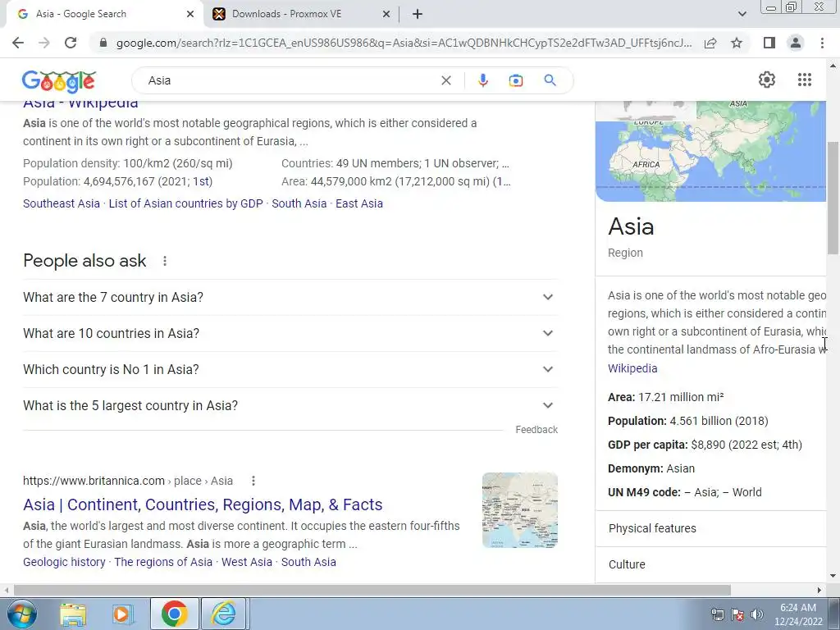Image resolution: width=840 pixels, height=630 pixels.
Task: Open new tab with plus button
Action: pos(418,14)
